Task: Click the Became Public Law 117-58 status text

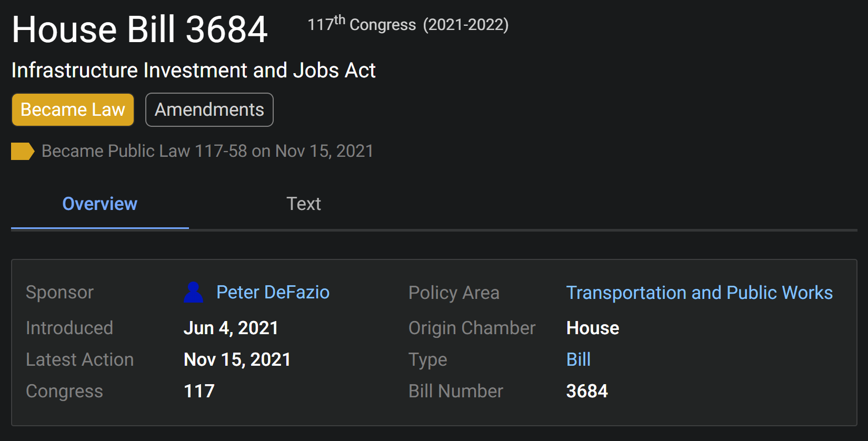Action: click(207, 151)
